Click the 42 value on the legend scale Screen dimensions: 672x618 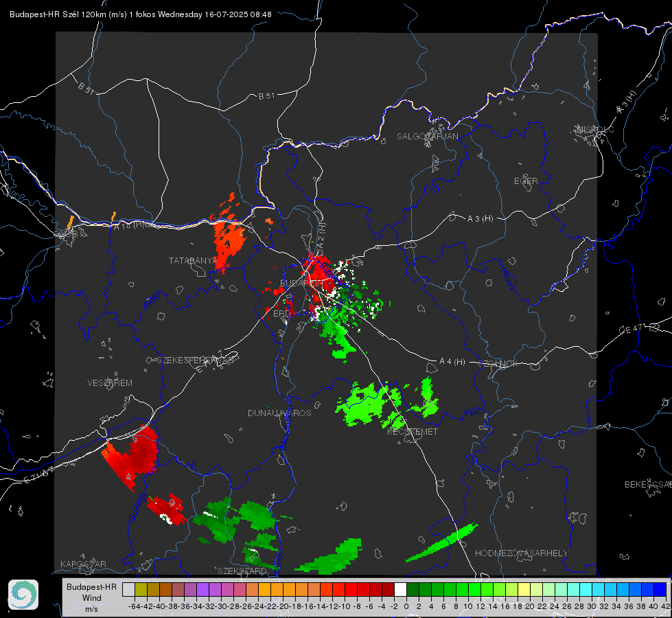[x=665, y=606]
